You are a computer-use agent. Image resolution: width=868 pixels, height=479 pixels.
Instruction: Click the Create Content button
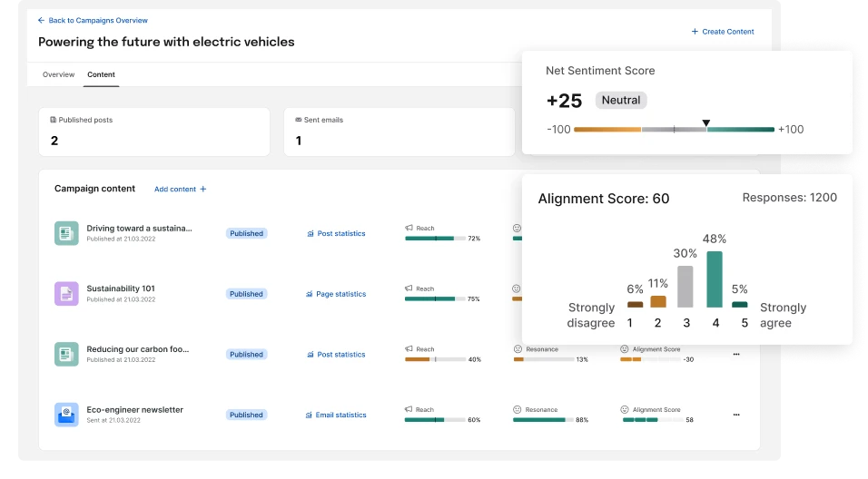coord(723,32)
